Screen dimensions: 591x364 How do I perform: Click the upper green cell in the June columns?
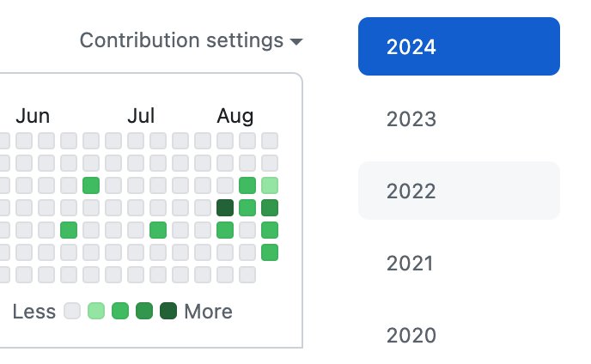click(x=91, y=185)
